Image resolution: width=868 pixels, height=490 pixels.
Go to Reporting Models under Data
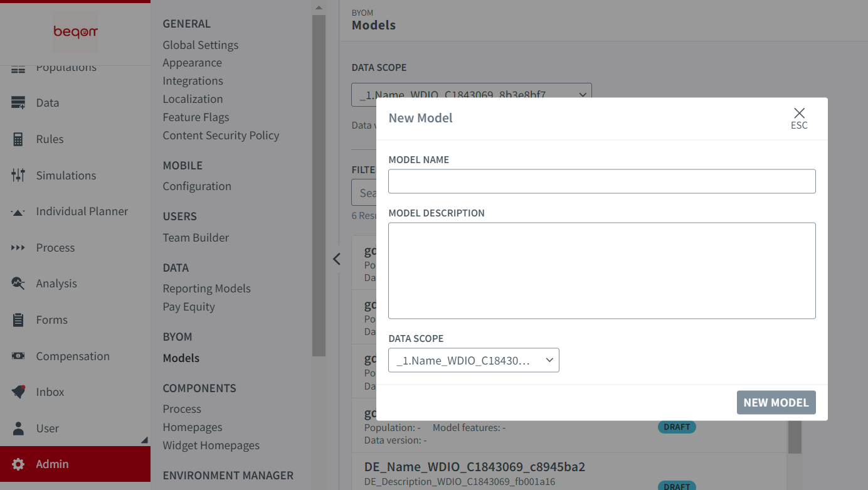point(206,289)
